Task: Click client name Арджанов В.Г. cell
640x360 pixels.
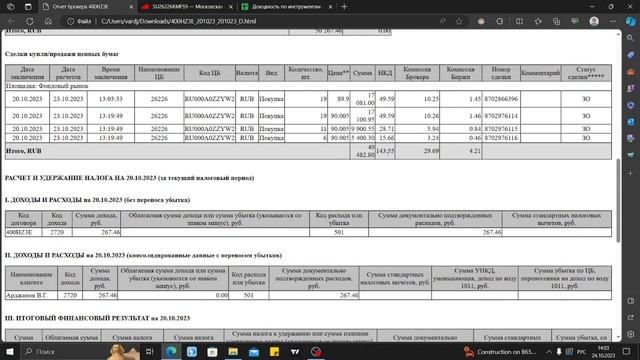Action: point(31,295)
